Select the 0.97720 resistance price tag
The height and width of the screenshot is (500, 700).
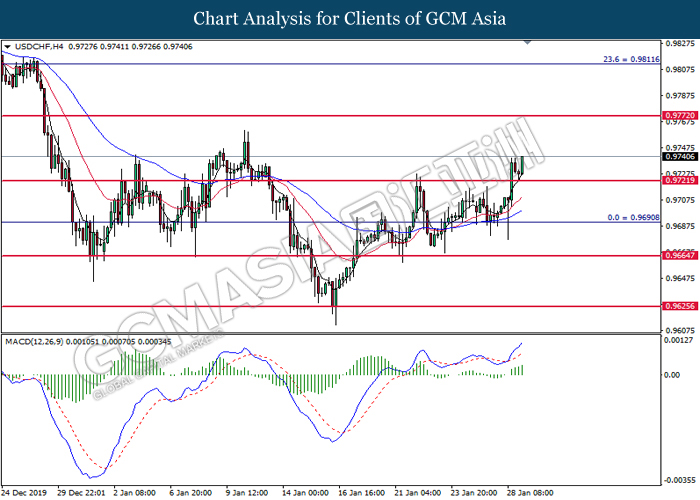(676, 116)
